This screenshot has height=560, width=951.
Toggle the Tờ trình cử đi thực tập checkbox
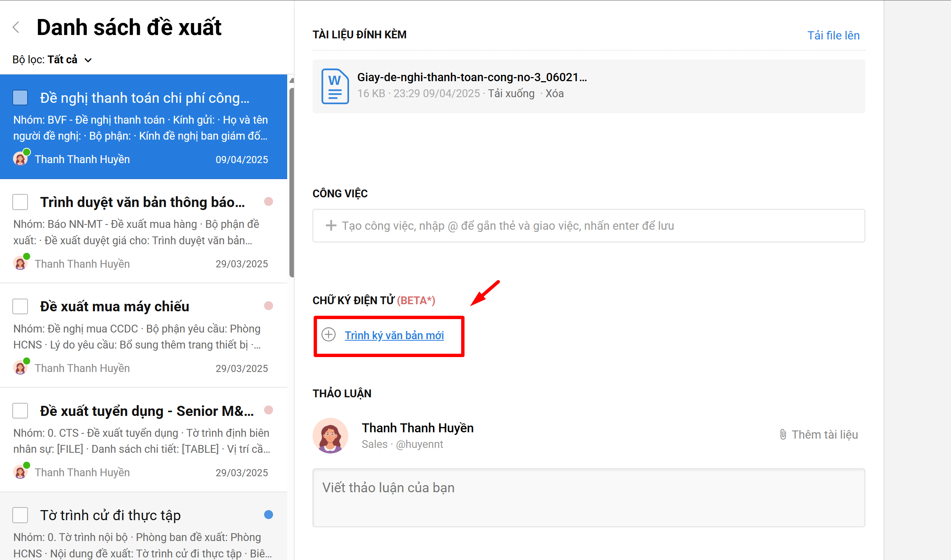[x=20, y=515]
